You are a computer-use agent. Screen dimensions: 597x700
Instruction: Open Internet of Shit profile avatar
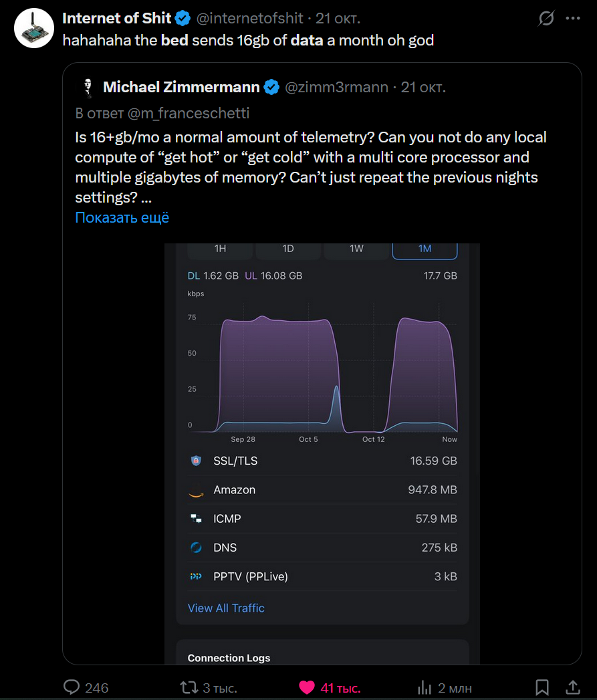point(33,29)
